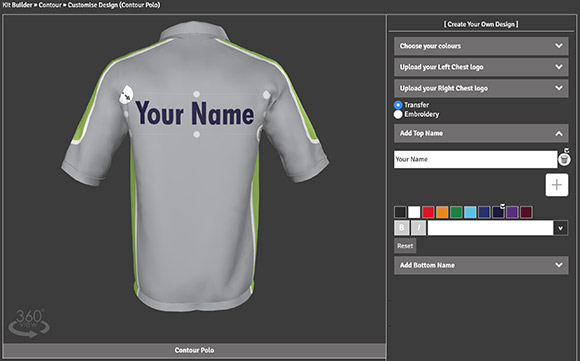Pick the white colour swatch
Viewport: 580px width, 361px height.
[x=414, y=212]
